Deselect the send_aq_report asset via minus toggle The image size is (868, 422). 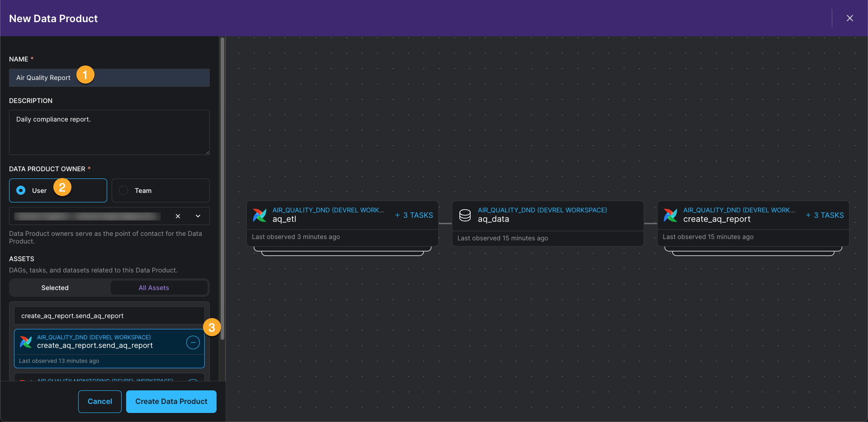pos(193,342)
